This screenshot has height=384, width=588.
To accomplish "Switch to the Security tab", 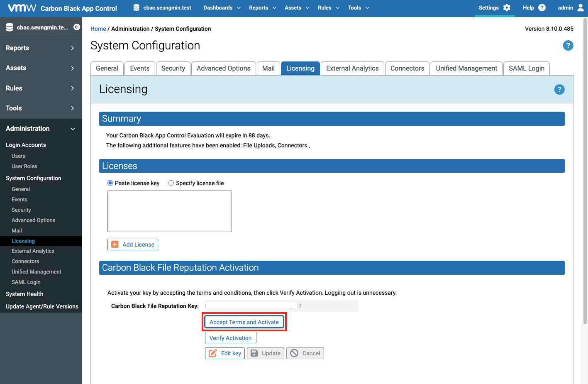I will click(x=173, y=68).
